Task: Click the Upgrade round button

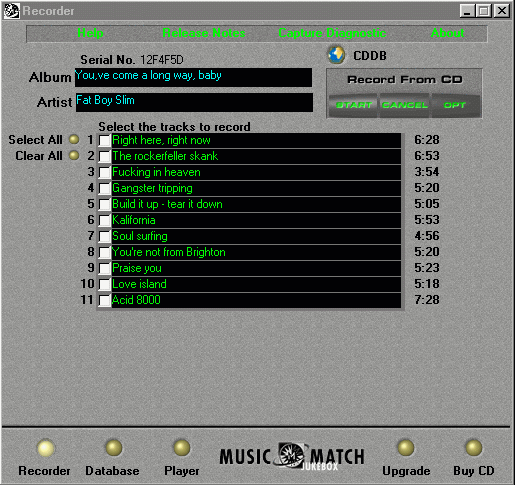Action: (x=406, y=448)
